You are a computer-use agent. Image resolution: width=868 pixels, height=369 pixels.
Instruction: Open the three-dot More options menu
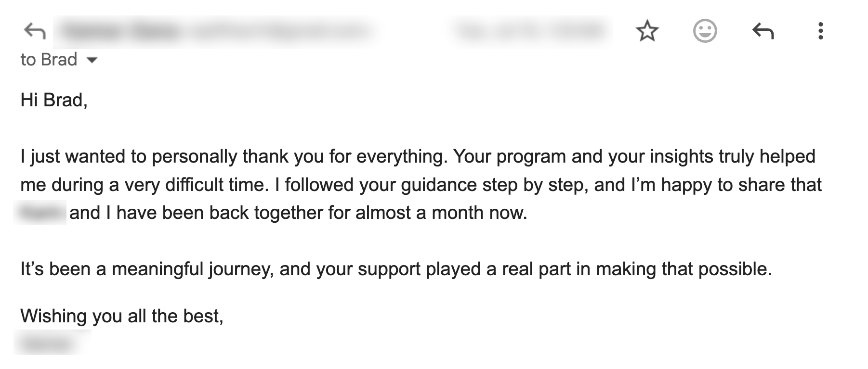pos(820,31)
